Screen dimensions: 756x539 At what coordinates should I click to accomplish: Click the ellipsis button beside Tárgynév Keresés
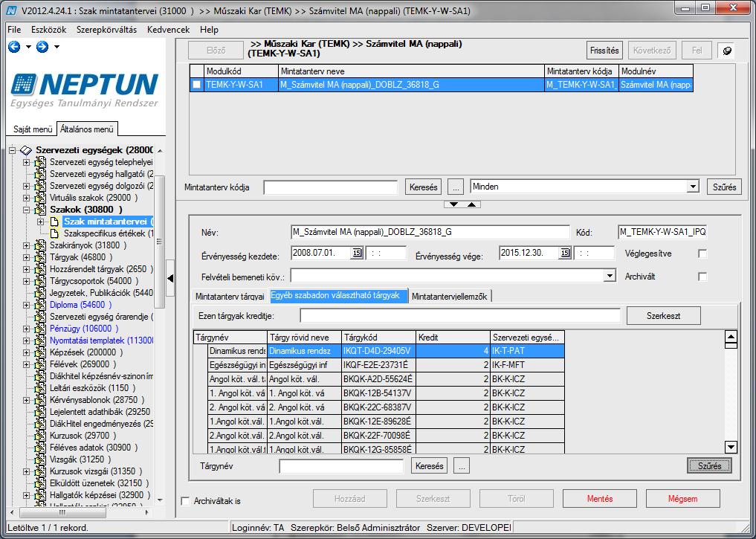click(x=462, y=466)
